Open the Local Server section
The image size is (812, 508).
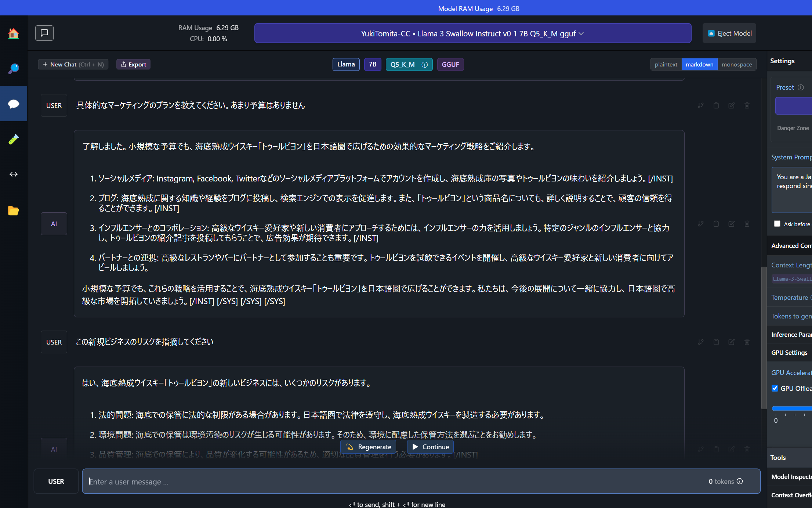click(x=14, y=174)
